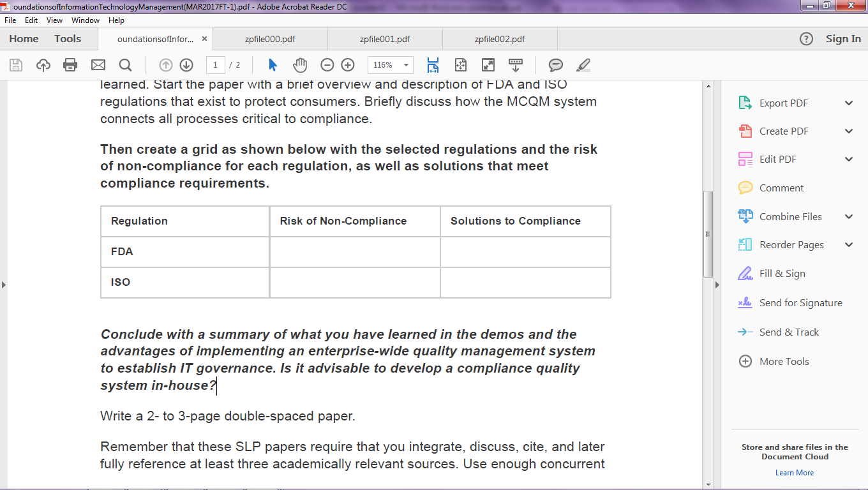
Task: Toggle zoom to page width mode
Action: [433, 64]
